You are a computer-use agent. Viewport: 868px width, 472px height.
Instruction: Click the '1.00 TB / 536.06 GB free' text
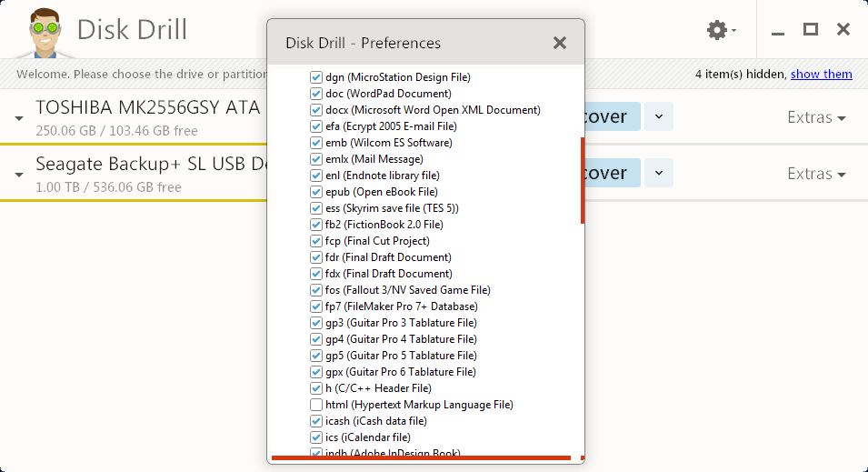click(108, 187)
